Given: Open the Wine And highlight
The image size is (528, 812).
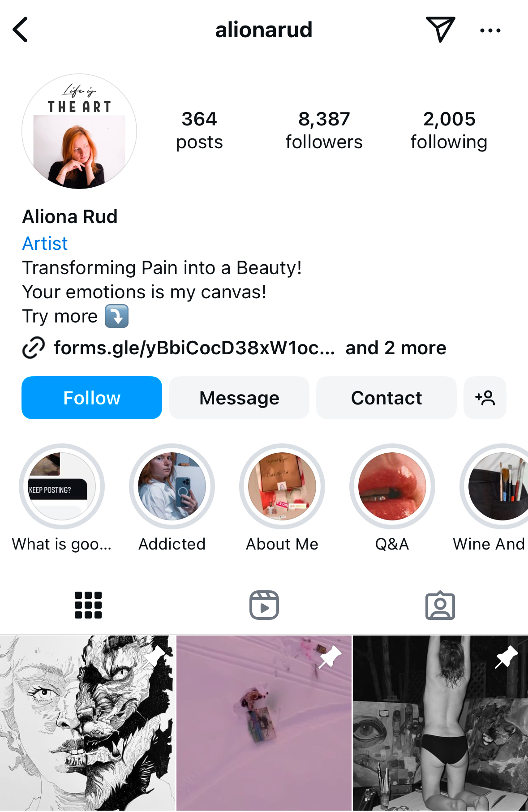Looking at the screenshot, I should point(497,486).
